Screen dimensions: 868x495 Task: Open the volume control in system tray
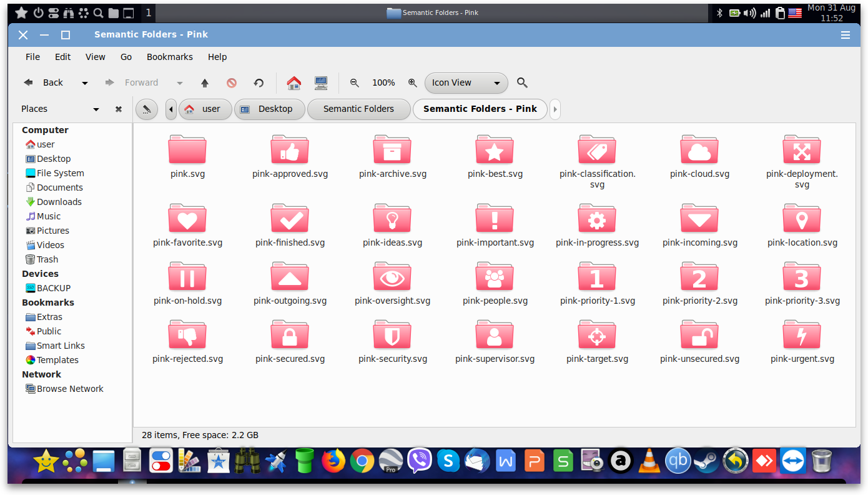pyautogui.click(x=750, y=12)
